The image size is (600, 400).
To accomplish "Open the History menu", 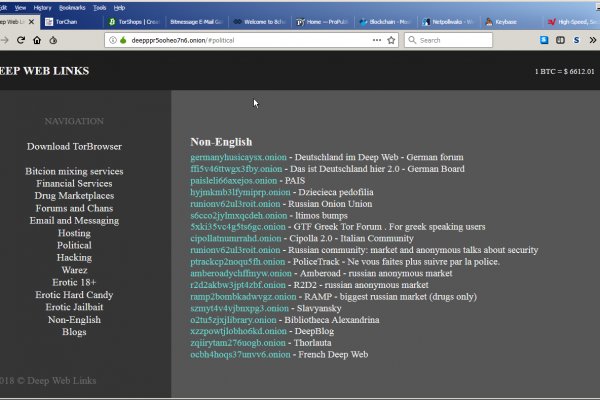I will (x=42, y=7).
